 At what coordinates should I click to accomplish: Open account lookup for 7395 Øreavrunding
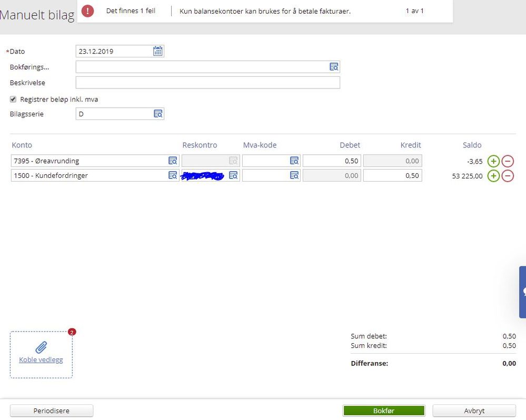point(173,161)
